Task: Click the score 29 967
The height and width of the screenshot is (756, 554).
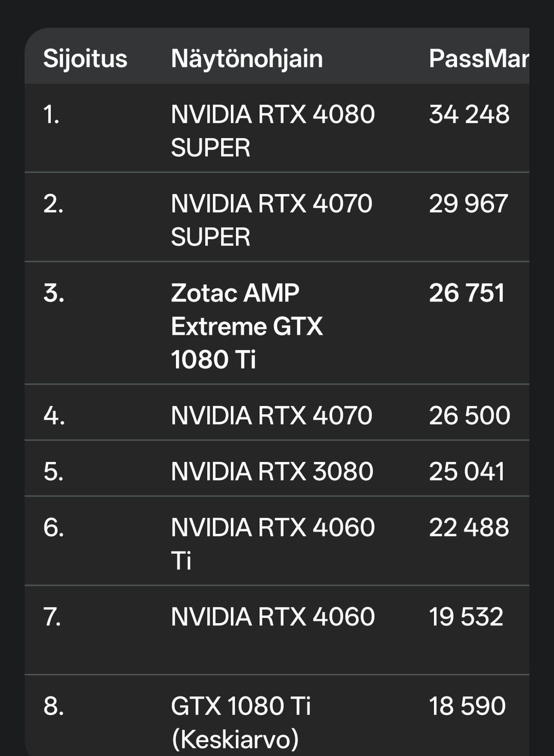Action: point(469,204)
